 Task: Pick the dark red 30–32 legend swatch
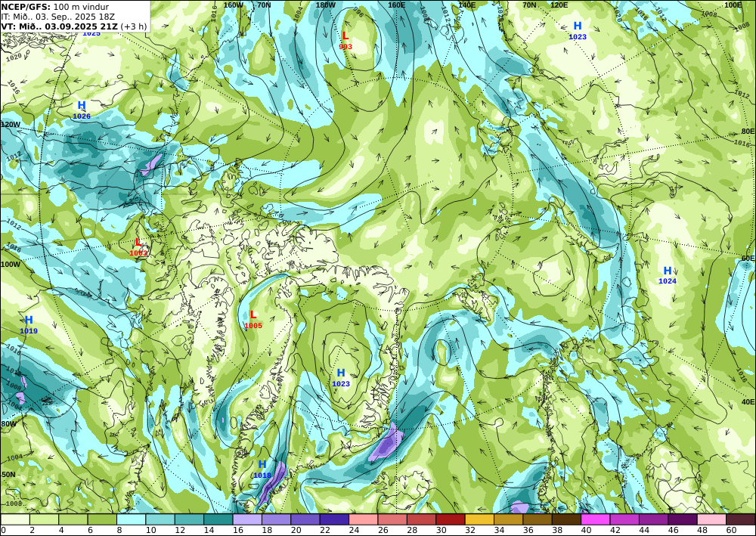coord(451,519)
